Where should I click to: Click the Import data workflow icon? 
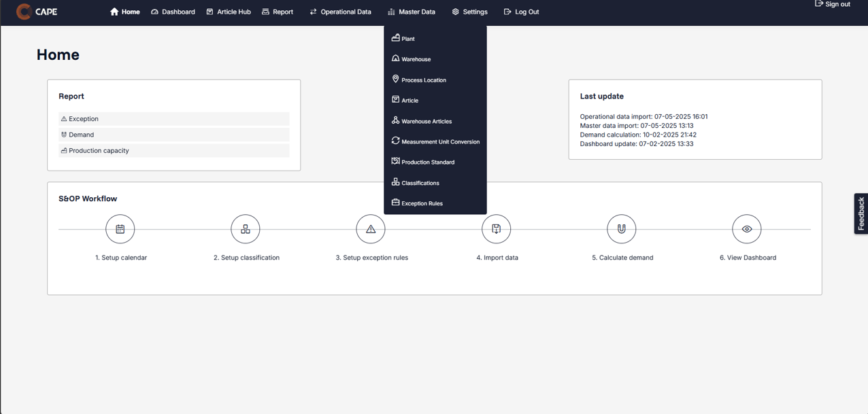tap(497, 229)
